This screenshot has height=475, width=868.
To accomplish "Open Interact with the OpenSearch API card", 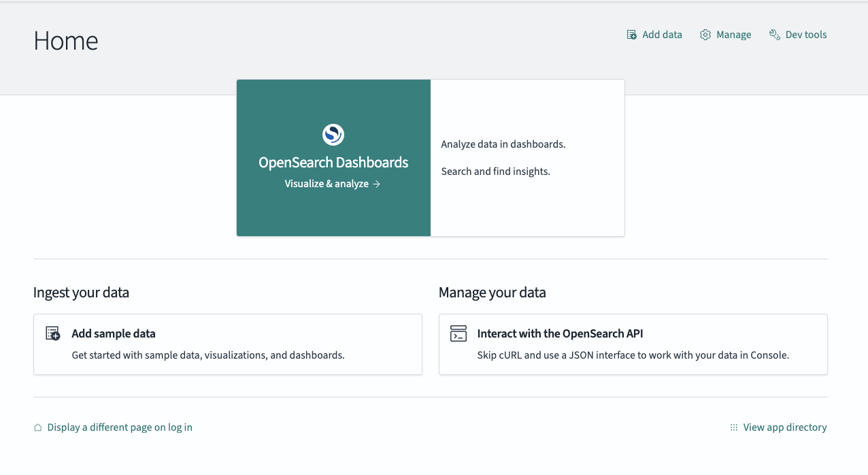I will (633, 344).
